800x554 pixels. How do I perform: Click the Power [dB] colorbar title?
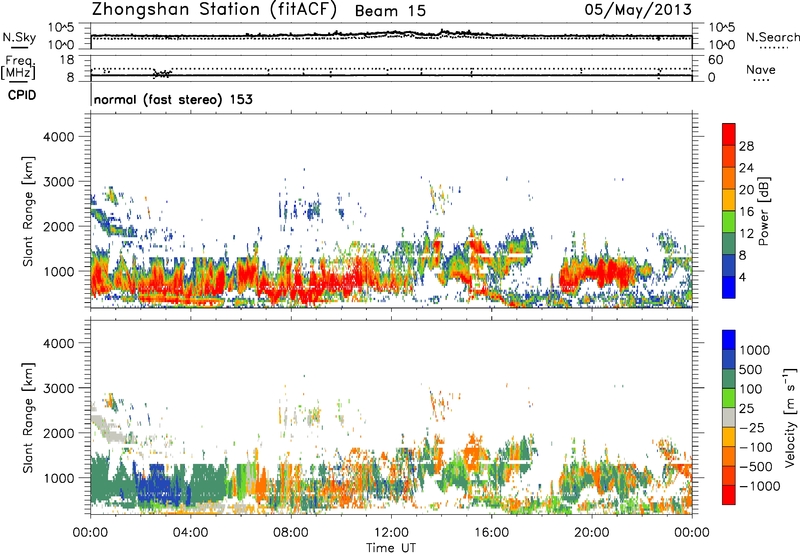click(763, 211)
